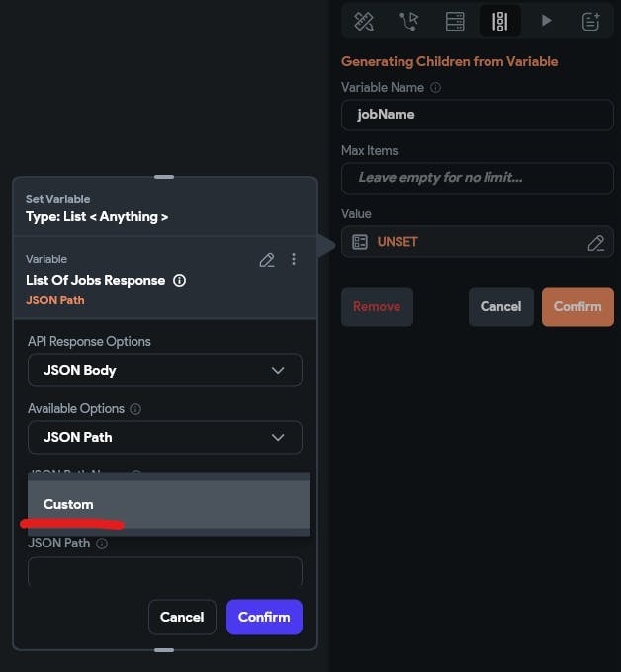Open the design ruler-and-pencil tab

(x=363, y=21)
